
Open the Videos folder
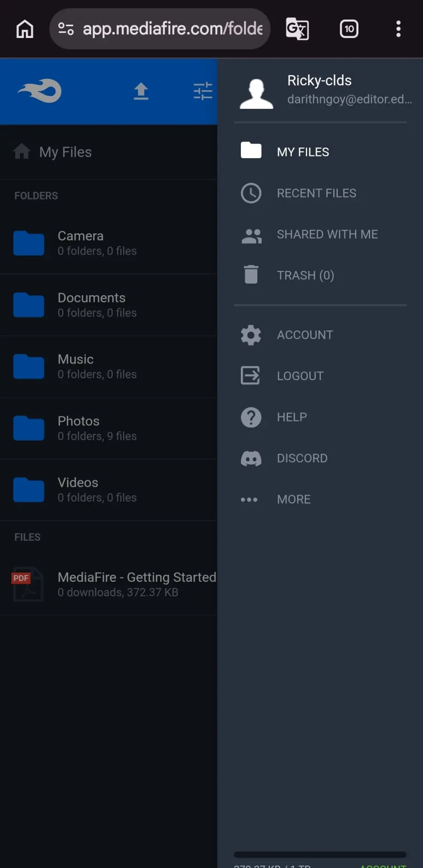108,490
